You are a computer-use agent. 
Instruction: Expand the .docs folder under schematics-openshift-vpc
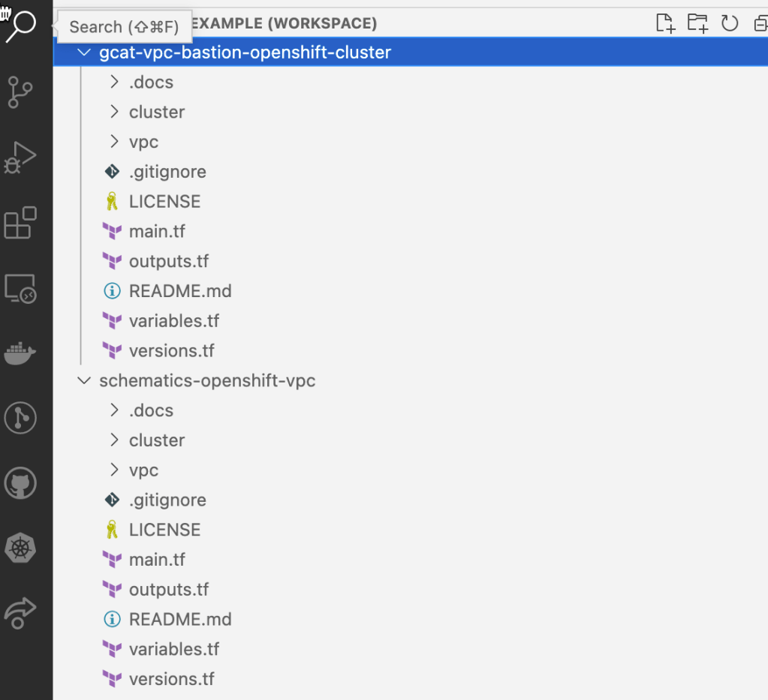pos(151,410)
